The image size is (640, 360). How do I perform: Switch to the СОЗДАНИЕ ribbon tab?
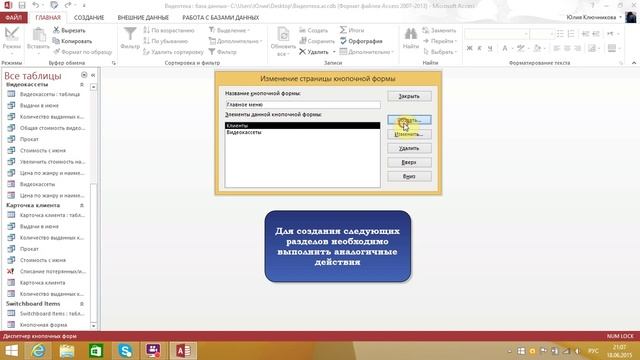[89, 18]
